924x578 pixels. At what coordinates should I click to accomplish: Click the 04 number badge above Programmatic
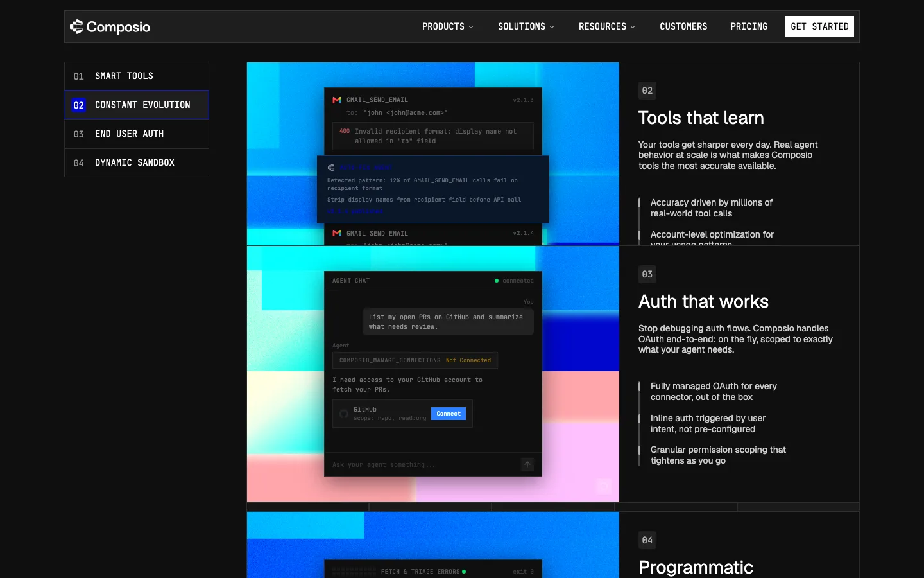pyautogui.click(x=647, y=540)
